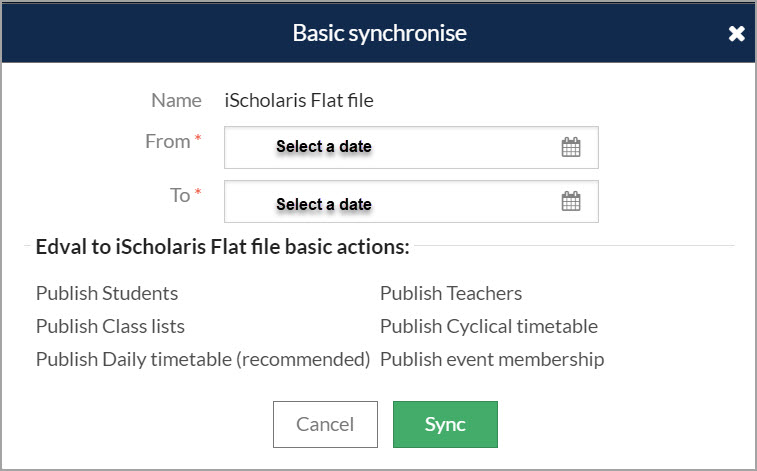The width and height of the screenshot is (757, 471).
Task: Cancel the synchronise dialog
Action: [x=325, y=424]
